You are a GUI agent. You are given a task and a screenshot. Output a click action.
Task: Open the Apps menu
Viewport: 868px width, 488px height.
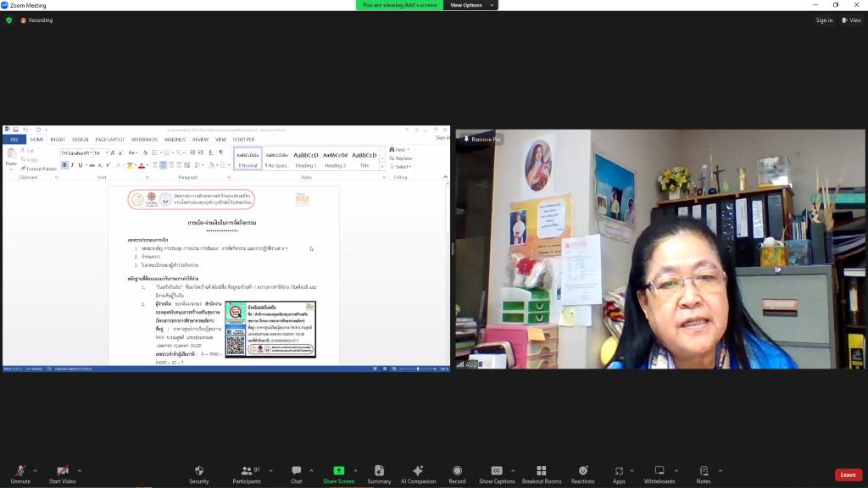pos(619,471)
